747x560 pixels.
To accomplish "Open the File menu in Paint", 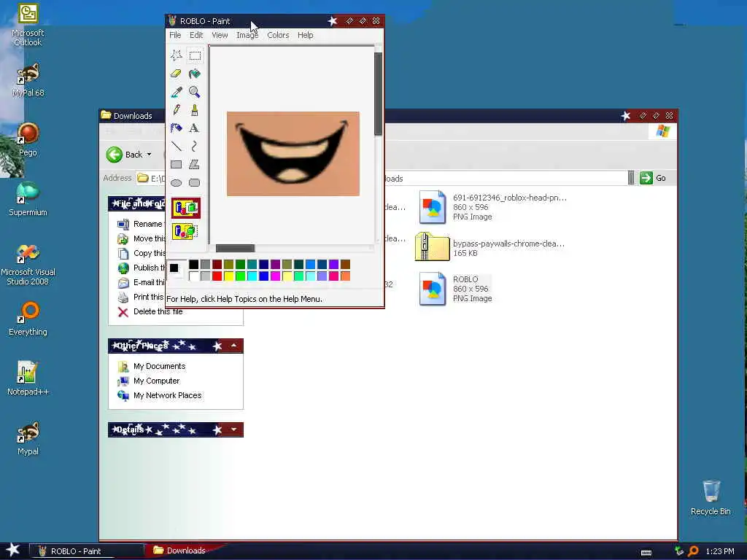I will pyautogui.click(x=175, y=35).
